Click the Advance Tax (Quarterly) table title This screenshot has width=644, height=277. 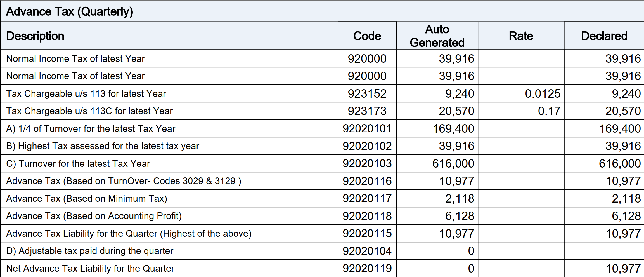point(69,11)
